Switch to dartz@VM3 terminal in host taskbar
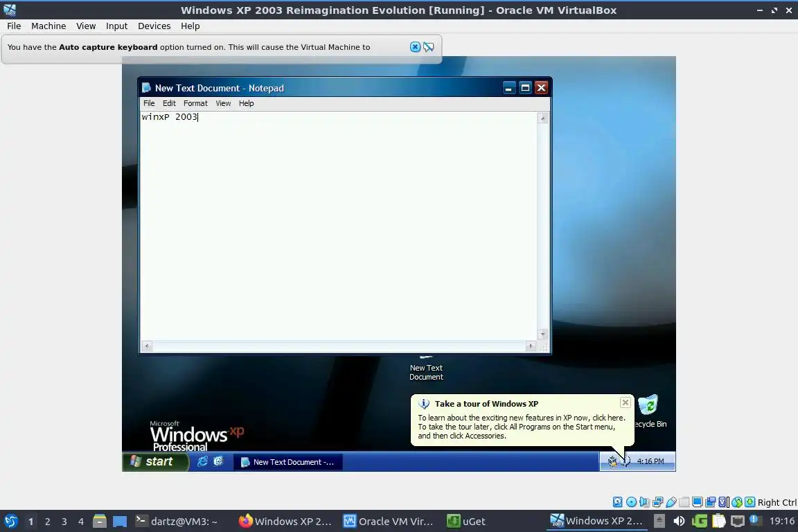Screen dimensions: 798x532 point(177,522)
